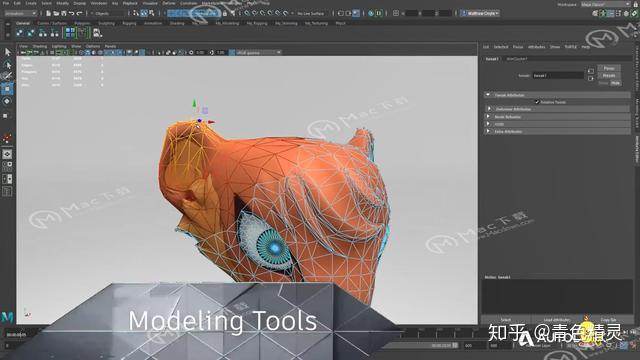640x360 pixels.
Task: Click the tweak node name input field
Action: click(558, 76)
